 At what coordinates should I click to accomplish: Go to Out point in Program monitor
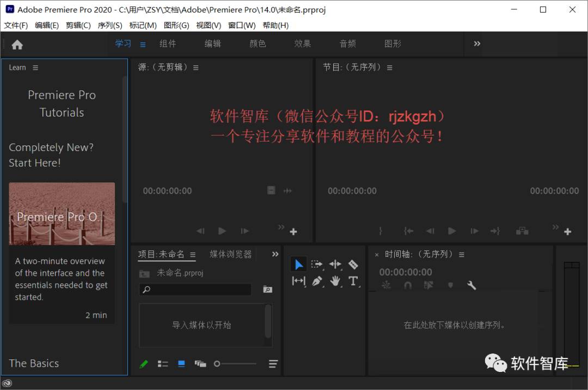click(495, 231)
